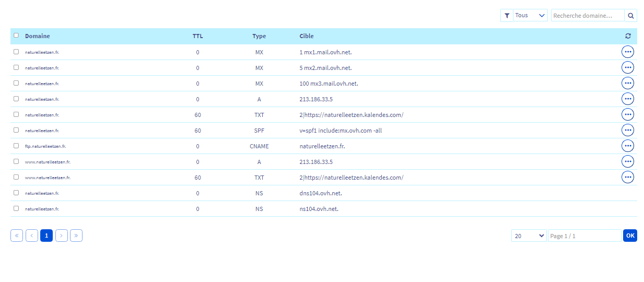Open actions menu for mx1.mail.ovh.net record
Viewport: 644px width, 282px height.
tap(627, 52)
